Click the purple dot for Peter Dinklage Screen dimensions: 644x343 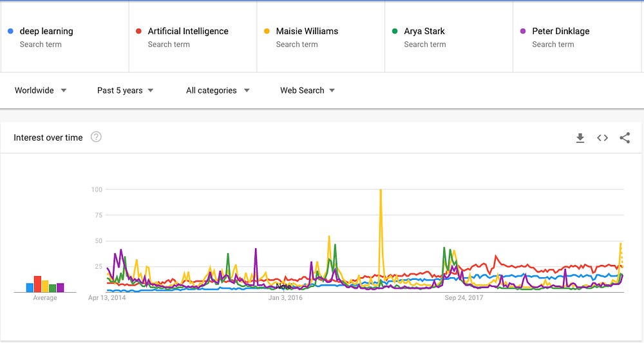(523, 31)
